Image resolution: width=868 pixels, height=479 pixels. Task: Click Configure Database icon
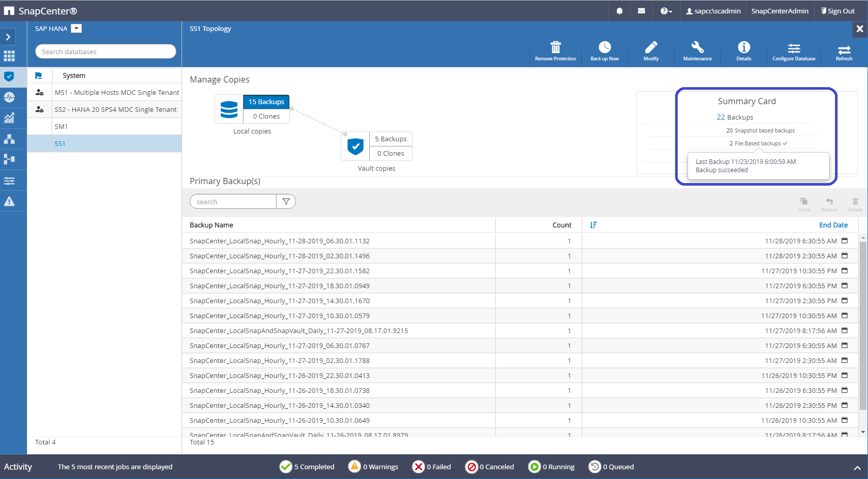point(794,51)
